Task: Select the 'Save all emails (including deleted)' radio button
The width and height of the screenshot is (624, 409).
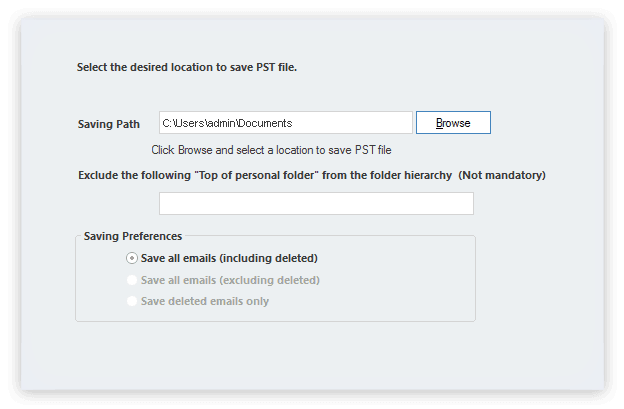Action: pos(133,258)
